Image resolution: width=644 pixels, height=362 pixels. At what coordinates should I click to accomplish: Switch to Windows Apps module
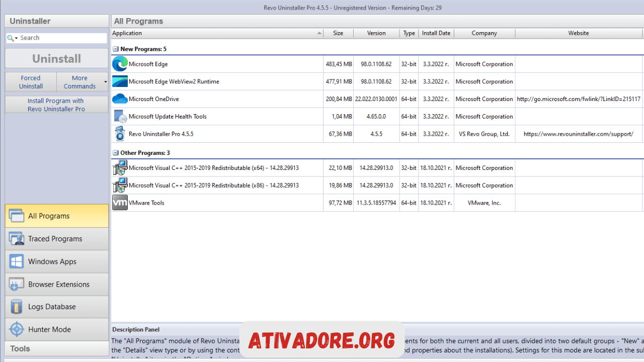[x=57, y=261]
